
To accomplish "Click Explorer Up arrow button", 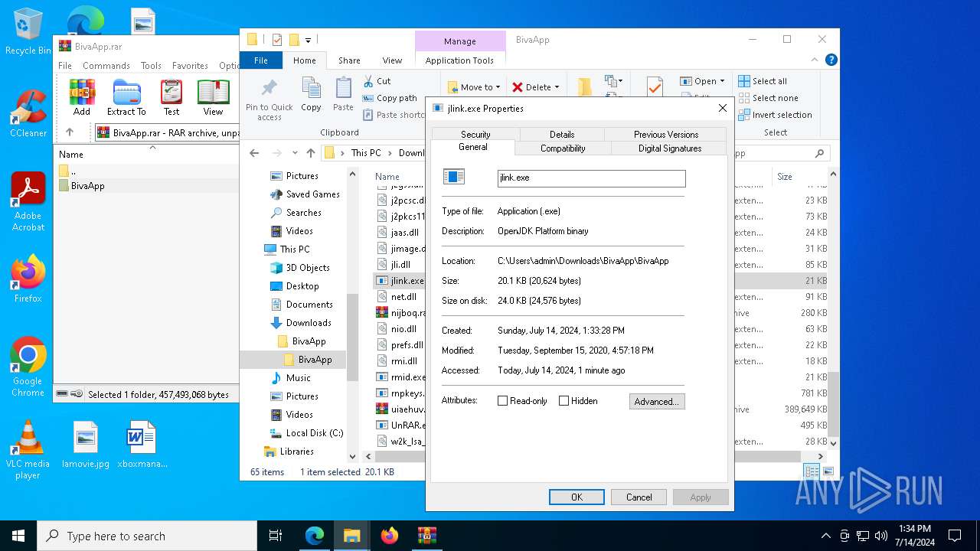I will (x=310, y=153).
